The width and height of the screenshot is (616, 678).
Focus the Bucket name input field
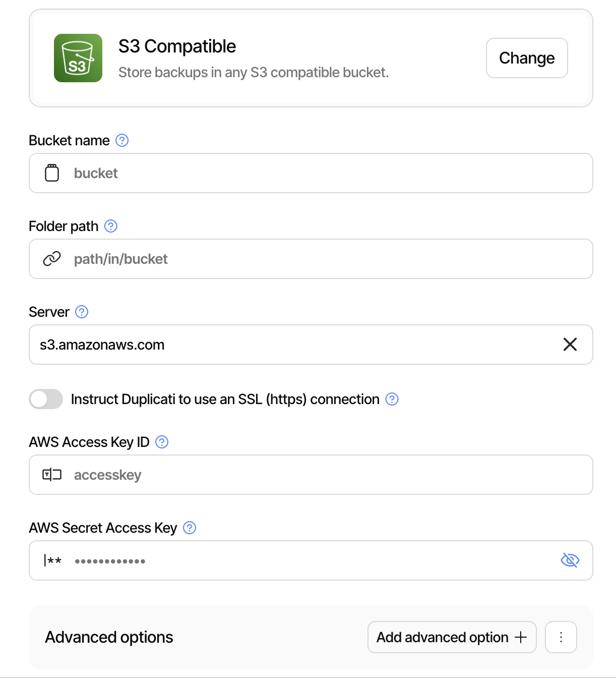[x=323, y=173]
